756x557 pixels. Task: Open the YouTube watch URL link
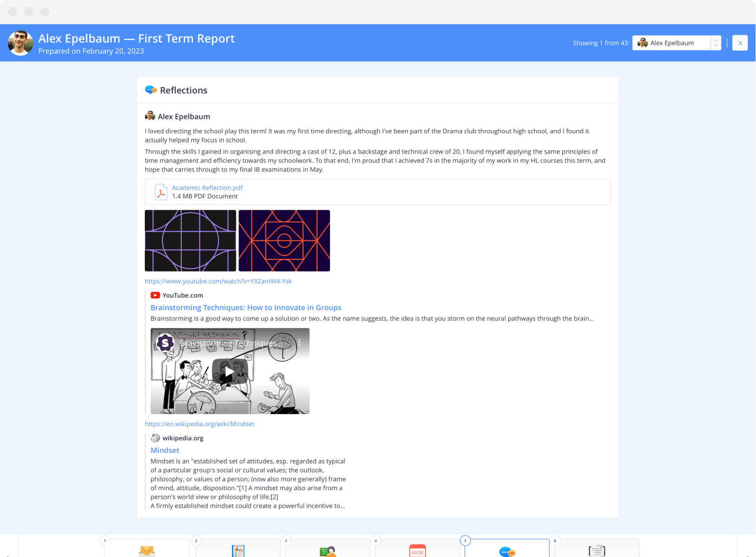pos(218,281)
